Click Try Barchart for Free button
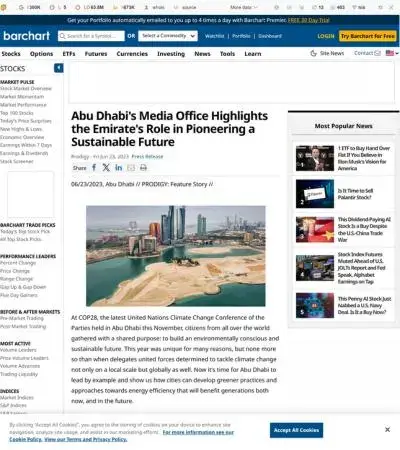Screen dimensions: 400x450 tap(368, 36)
